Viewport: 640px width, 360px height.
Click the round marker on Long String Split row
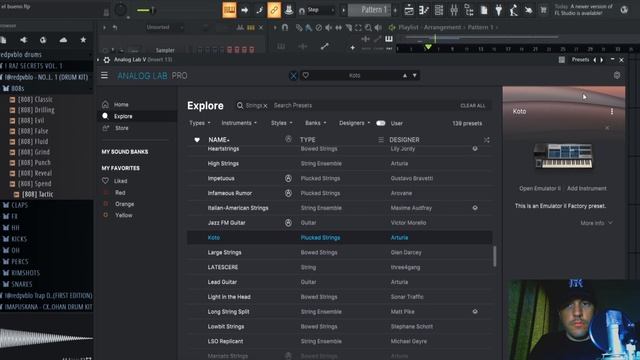click(475, 311)
